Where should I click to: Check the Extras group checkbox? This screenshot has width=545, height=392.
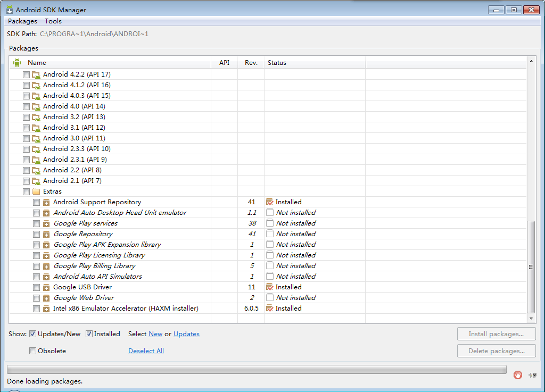pos(26,191)
